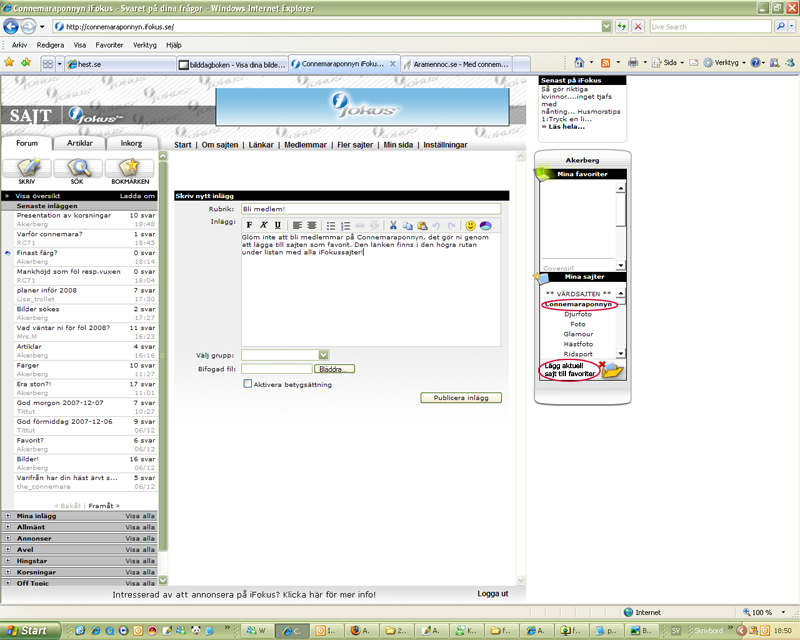Cut selected text with the scissors icon

393,225
